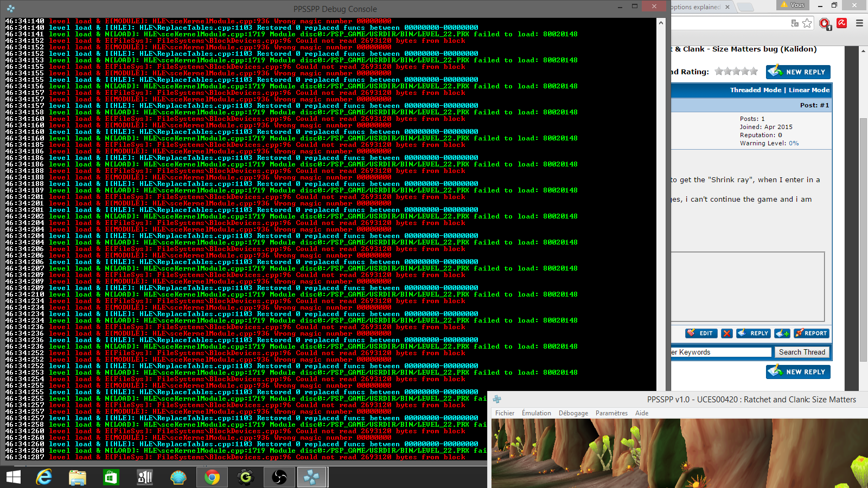The width and height of the screenshot is (868, 488).
Task: Open the Windows Store taskbar icon
Action: pos(111,477)
